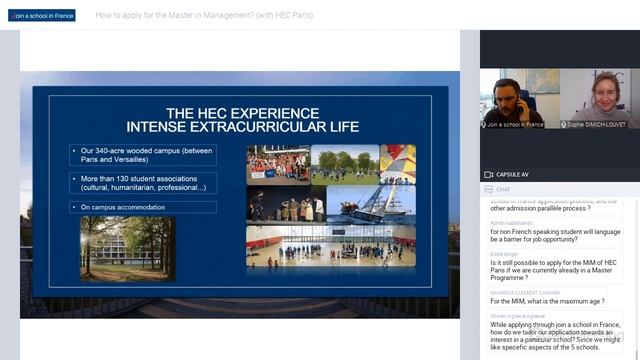Image resolution: width=640 pixels, height=360 pixels.
Task: Click the chat question about applying during a Master Programme
Action: [555, 267]
